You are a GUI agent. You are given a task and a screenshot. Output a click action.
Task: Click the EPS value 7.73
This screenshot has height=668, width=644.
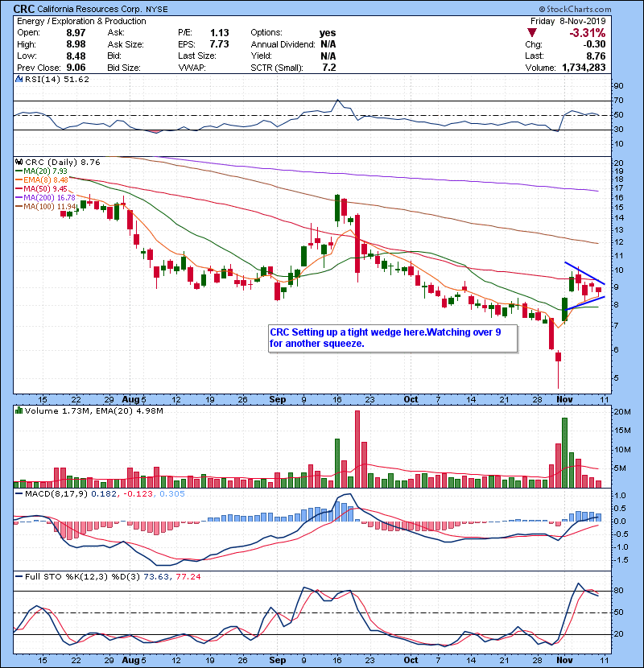click(x=220, y=44)
